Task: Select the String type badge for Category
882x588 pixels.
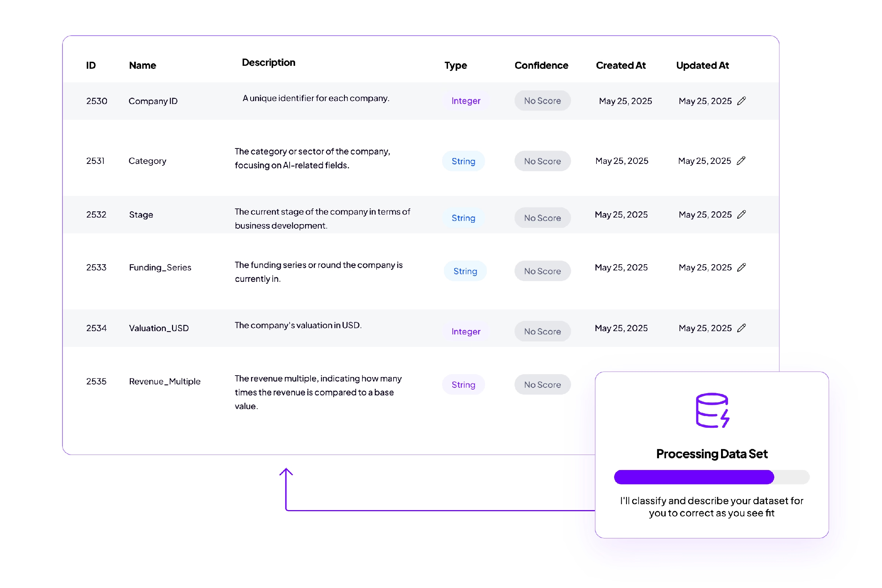Action: 463,161
